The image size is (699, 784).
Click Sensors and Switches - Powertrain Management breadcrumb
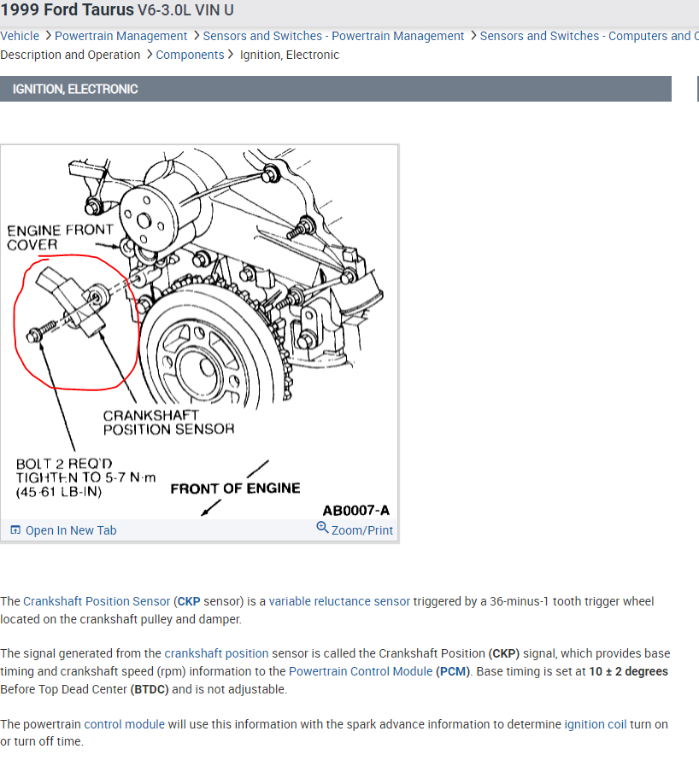[x=333, y=36]
